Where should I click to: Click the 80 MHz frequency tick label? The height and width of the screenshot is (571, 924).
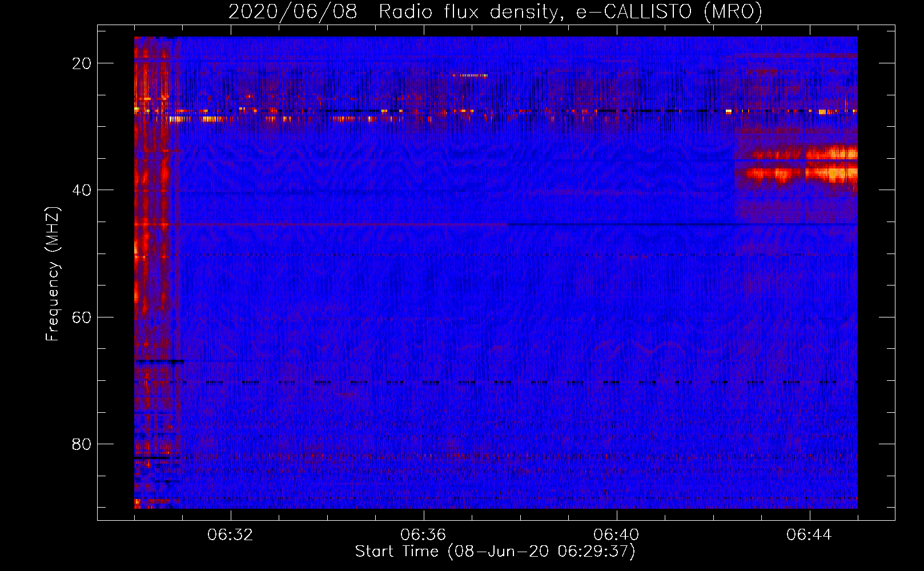[x=82, y=444]
